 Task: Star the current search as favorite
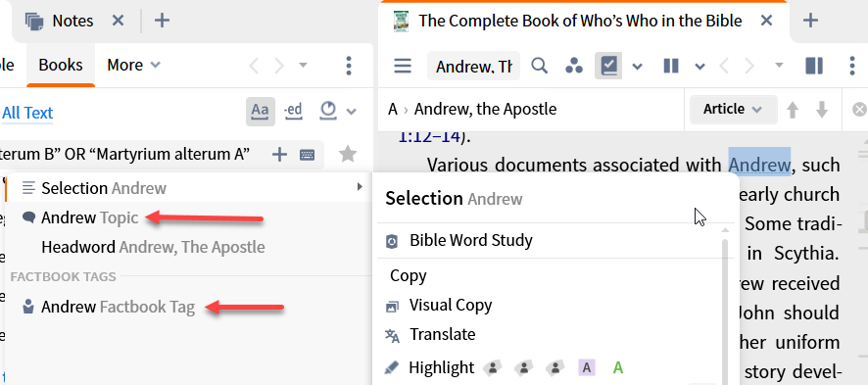pyautogui.click(x=348, y=154)
